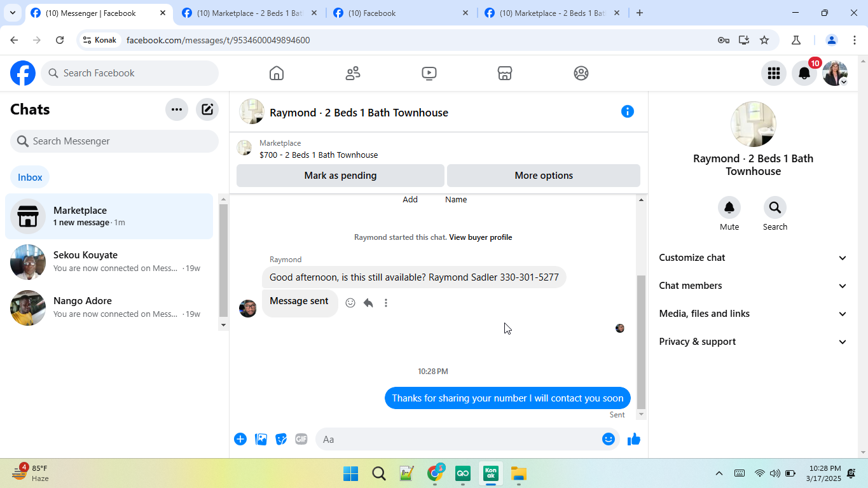Open more actions for 'Message sent' message
This screenshot has height=488, width=868.
[386, 303]
